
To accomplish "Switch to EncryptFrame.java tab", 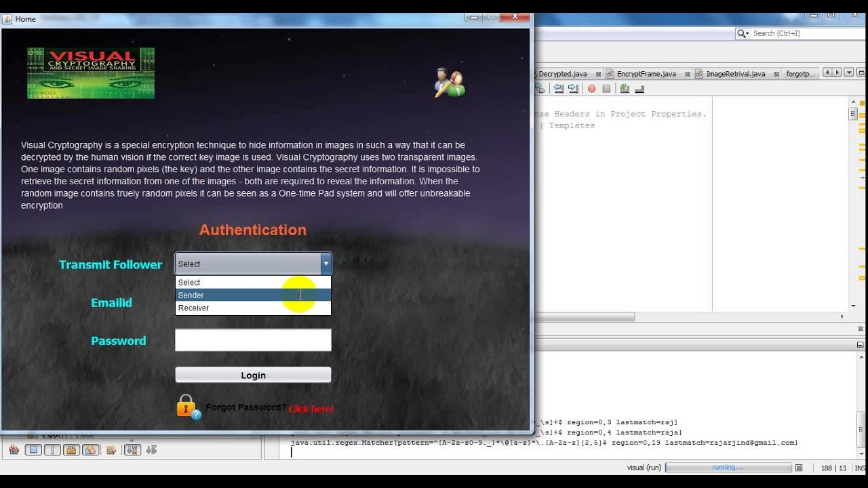I will [646, 74].
